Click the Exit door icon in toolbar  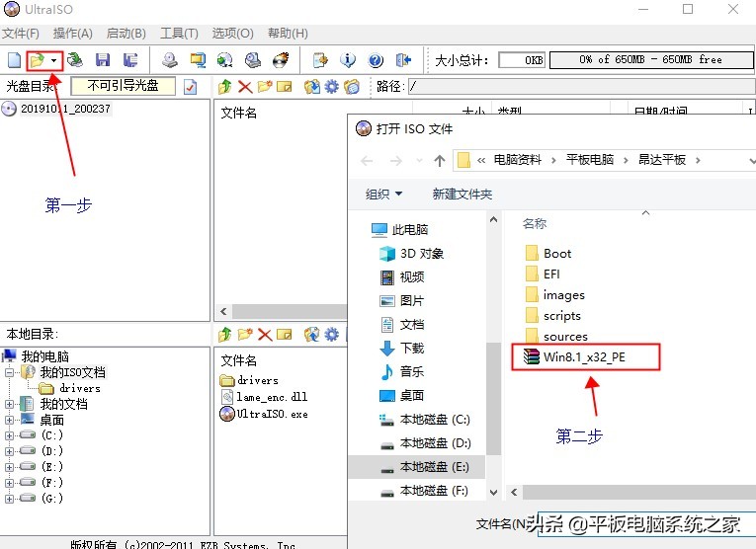[x=403, y=60]
